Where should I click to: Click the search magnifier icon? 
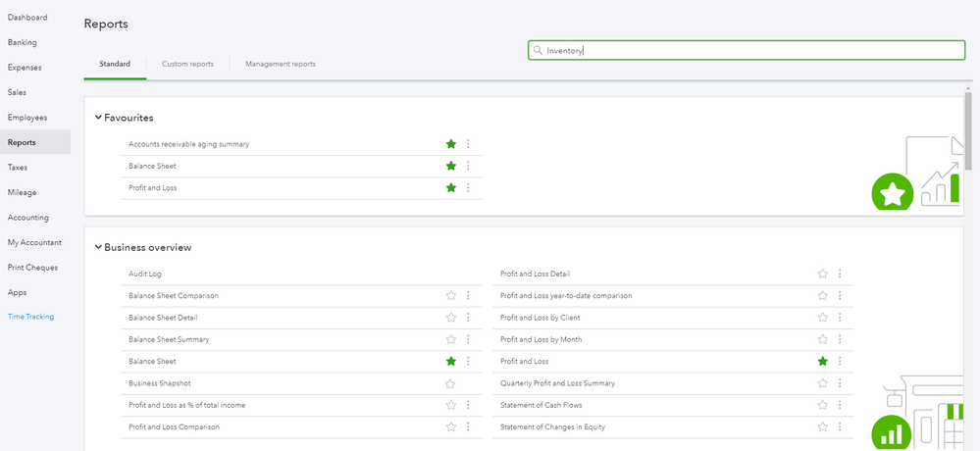tap(538, 50)
